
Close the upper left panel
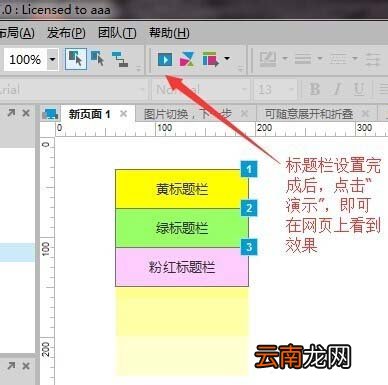[x=26, y=113]
